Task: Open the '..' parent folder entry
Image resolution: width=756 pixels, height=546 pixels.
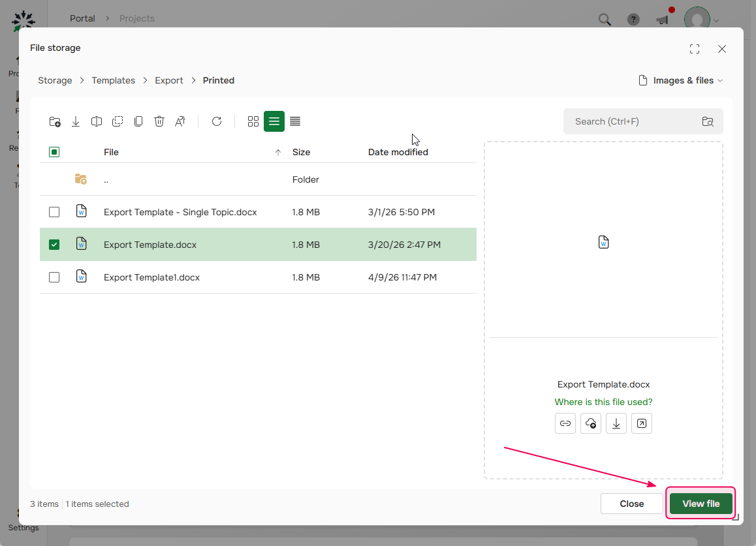Action: pyautogui.click(x=106, y=180)
